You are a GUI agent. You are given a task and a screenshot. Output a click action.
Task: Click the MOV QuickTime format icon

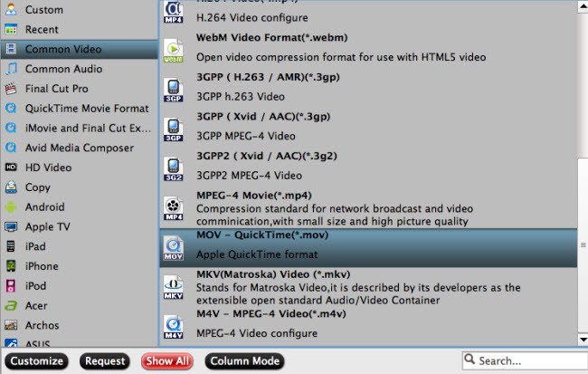click(174, 248)
